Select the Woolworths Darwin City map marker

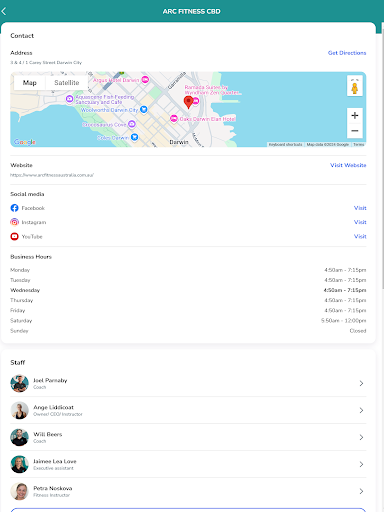click(144, 109)
